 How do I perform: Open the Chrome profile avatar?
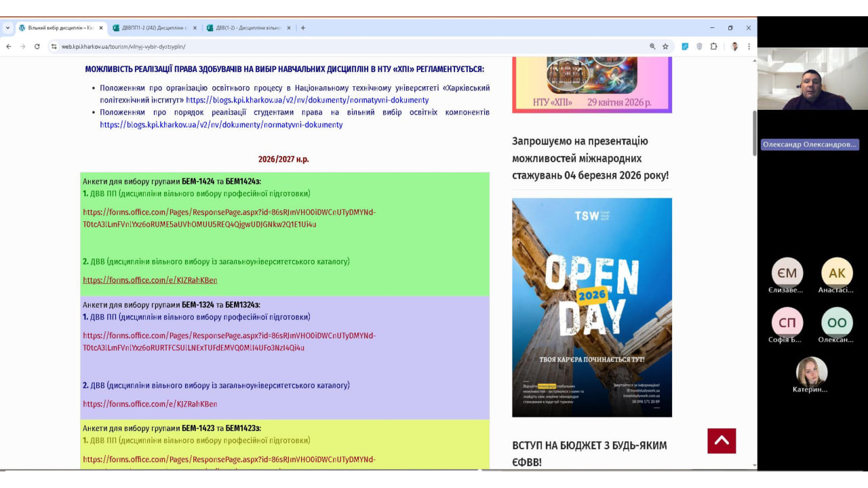point(734,46)
